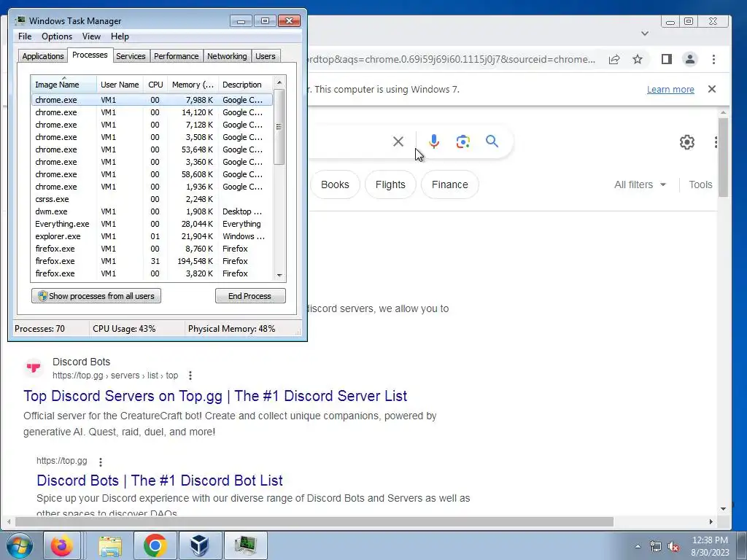The width and height of the screenshot is (747, 560).
Task: Open Chrome three-dot menu
Action: 713,59
